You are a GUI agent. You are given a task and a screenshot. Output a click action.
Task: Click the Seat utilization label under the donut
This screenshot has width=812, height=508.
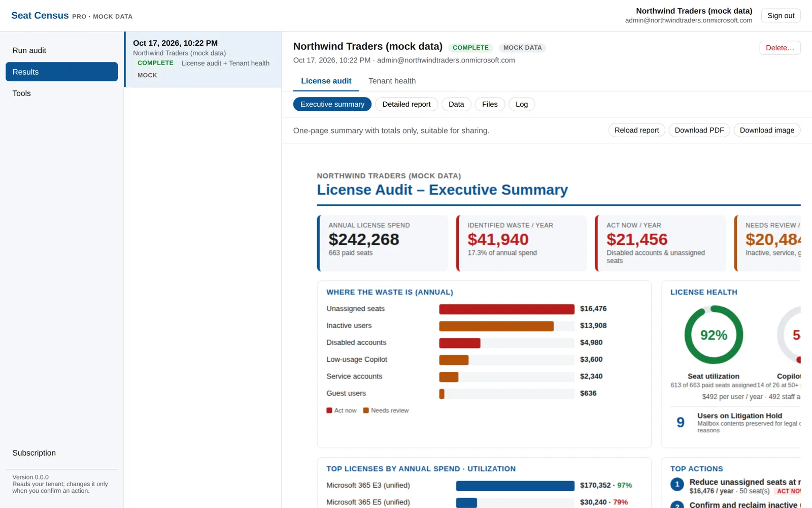coord(714,376)
